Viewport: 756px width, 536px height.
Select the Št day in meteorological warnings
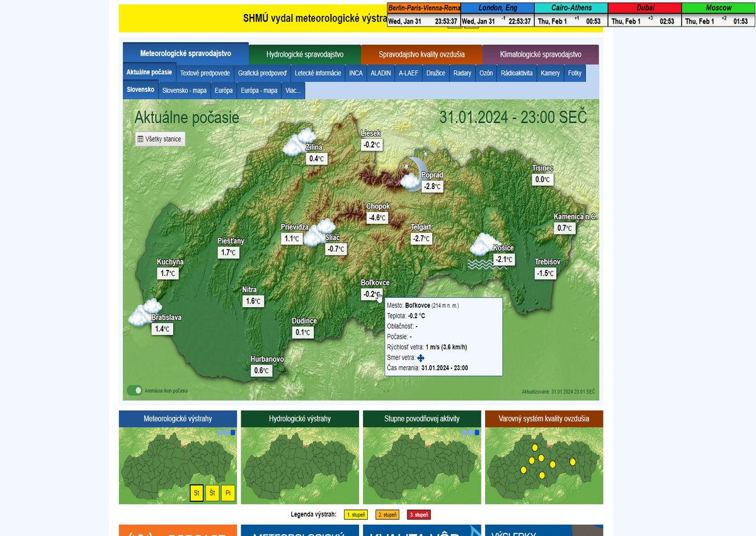[x=212, y=493]
